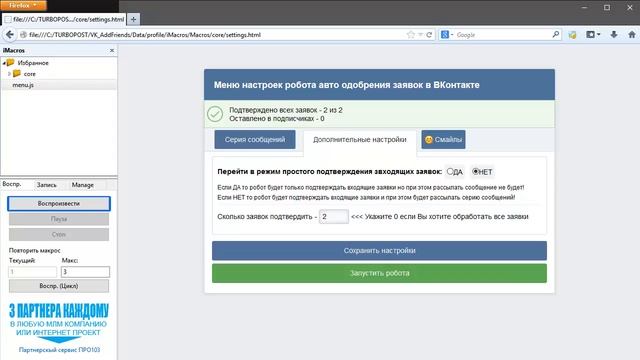Open the downloads arrow icon
640x360 pixels.
(x=613, y=35)
